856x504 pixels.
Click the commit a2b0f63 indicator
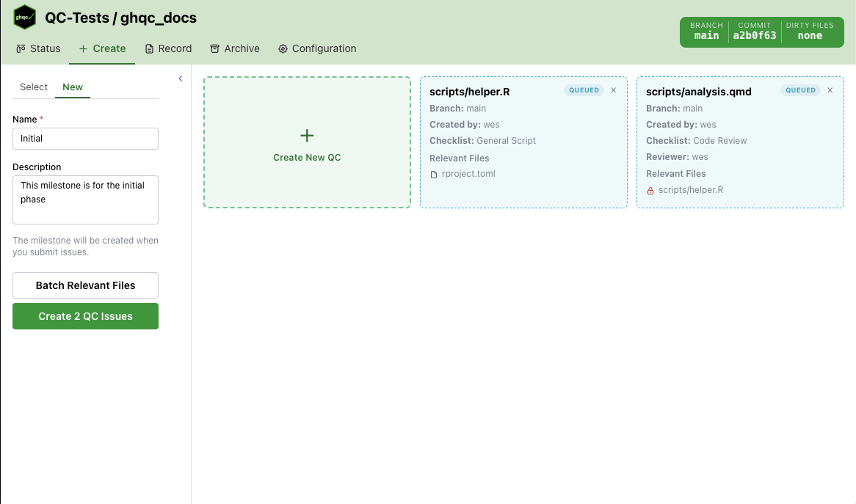pos(754,32)
